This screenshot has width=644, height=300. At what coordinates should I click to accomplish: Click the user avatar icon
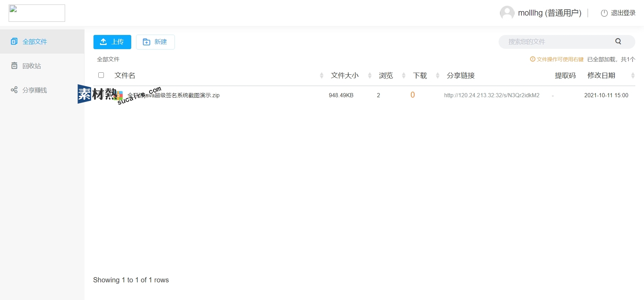(507, 13)
